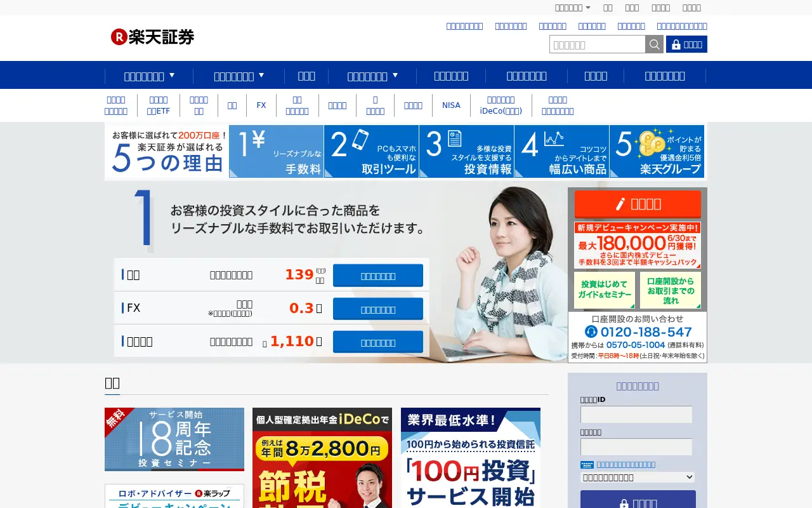Click the magnifier search button
Screen dimensions: 812x508
click(x=654, y=44)
